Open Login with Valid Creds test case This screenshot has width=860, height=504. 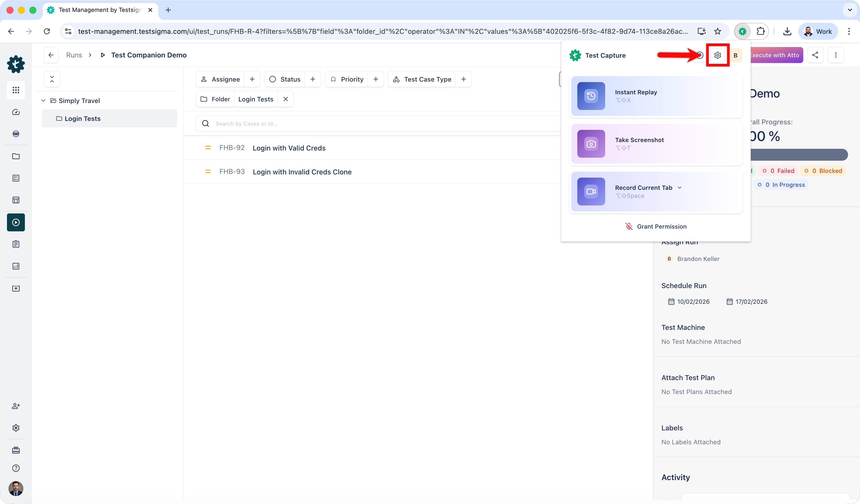pos(289,148)
